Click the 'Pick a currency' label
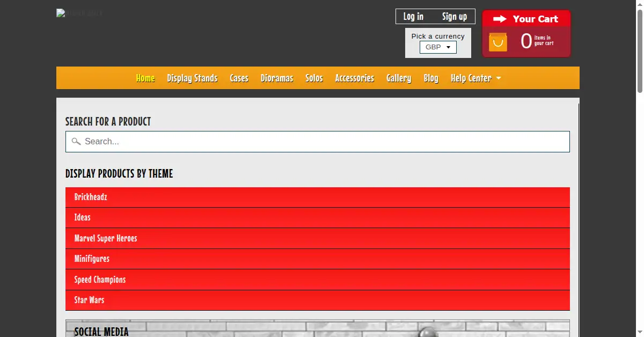This screenshot has width=644, height=337. (x=438, y=36)
